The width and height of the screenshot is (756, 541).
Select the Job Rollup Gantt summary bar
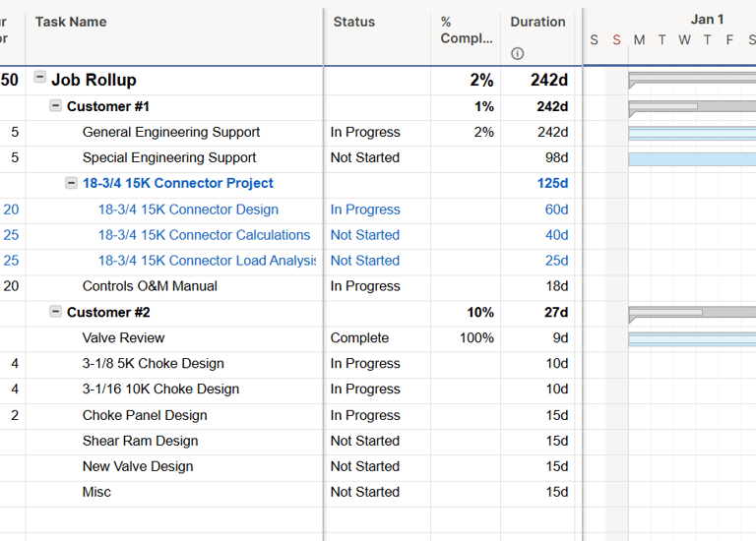point(691,76)
